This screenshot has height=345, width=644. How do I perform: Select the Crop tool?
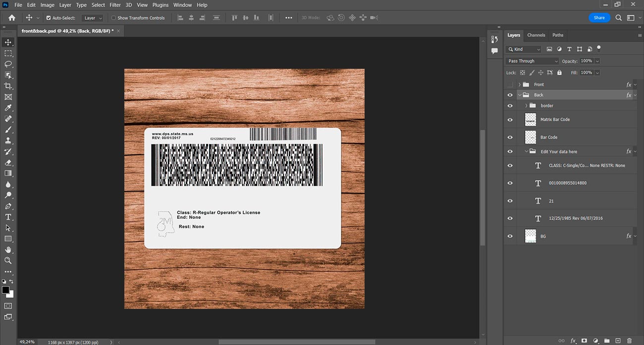click(x=8, y=86)
